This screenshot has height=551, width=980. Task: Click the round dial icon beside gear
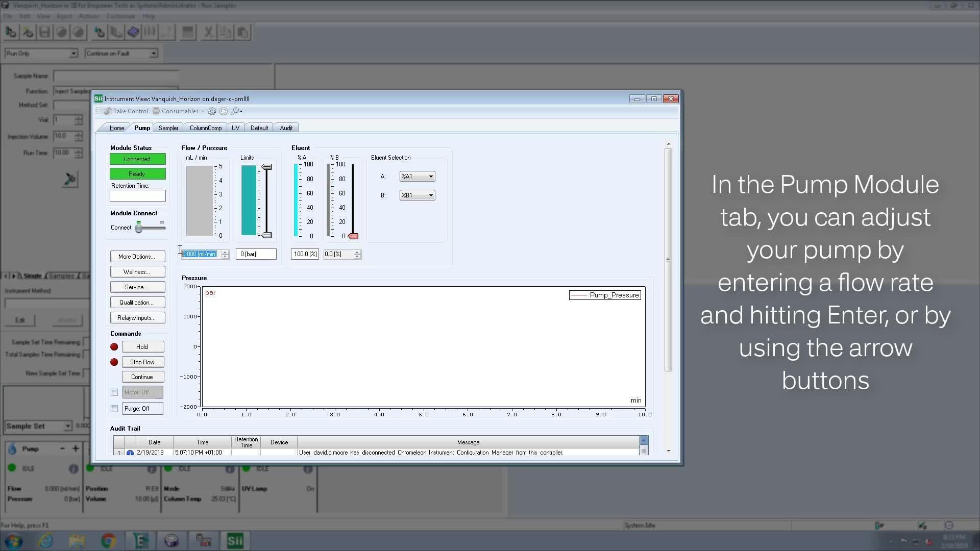click(224, 111)
